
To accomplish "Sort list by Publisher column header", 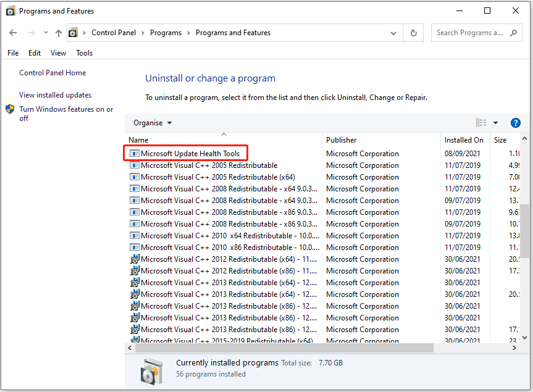I will pyautogui.click(x=341, y=140).
